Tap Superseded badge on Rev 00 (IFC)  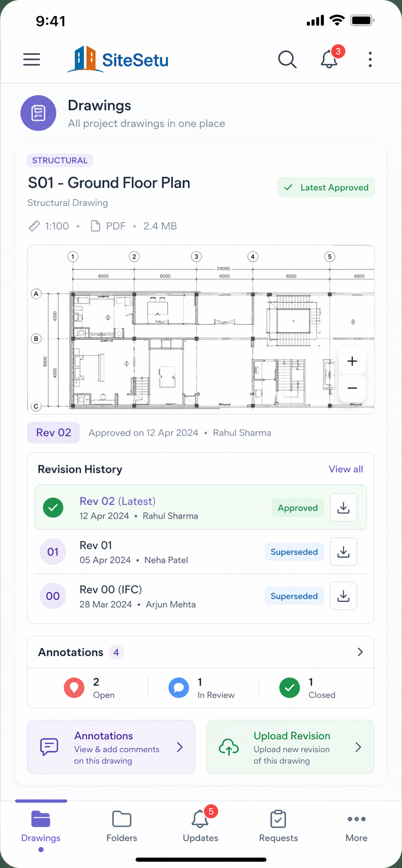pyautogui.click(x=294, y=596)
